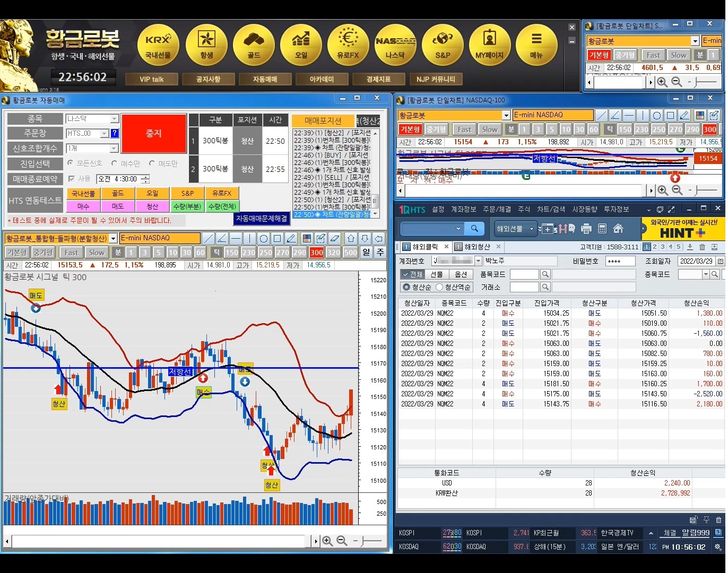Select vertical line tool in main chart
Screen dimensions: 728x573
click(x=249, y=238)
